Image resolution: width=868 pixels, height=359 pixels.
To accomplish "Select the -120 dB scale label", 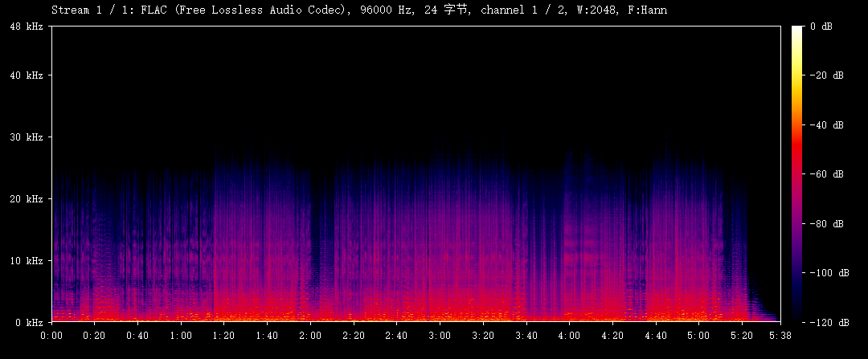I will (x=827, y=322).
